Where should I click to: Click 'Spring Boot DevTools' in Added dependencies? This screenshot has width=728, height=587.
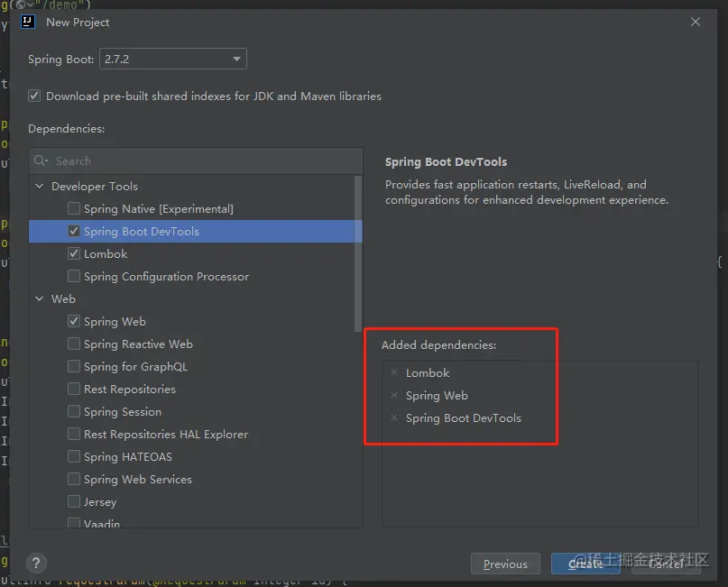[x=464, y=418]
